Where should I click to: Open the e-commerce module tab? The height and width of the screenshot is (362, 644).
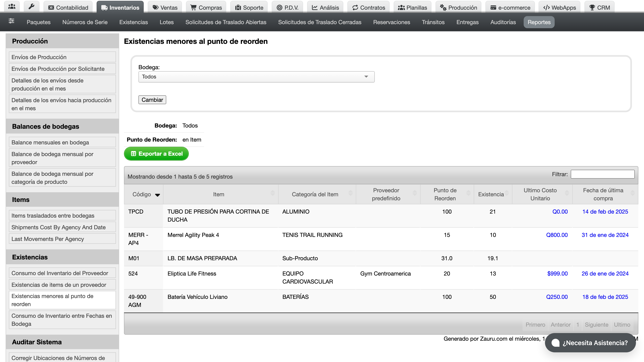(x=510, y=7)
